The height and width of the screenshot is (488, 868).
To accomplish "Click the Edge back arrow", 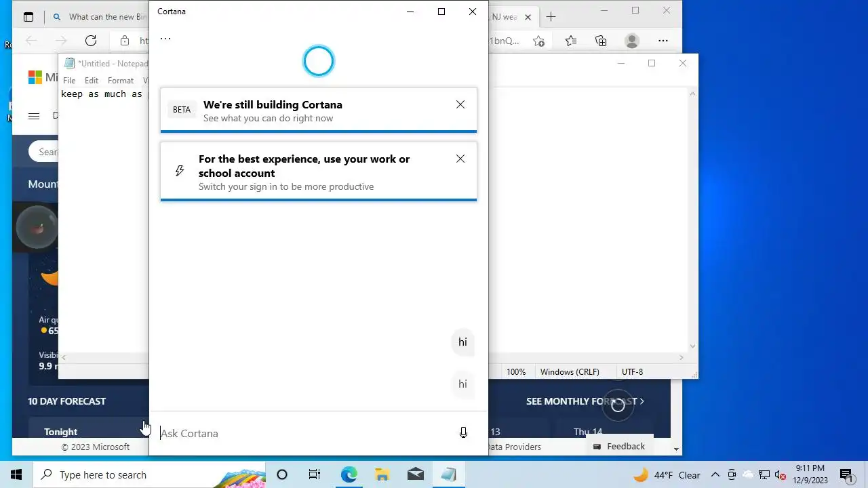I will click(31, 41).
